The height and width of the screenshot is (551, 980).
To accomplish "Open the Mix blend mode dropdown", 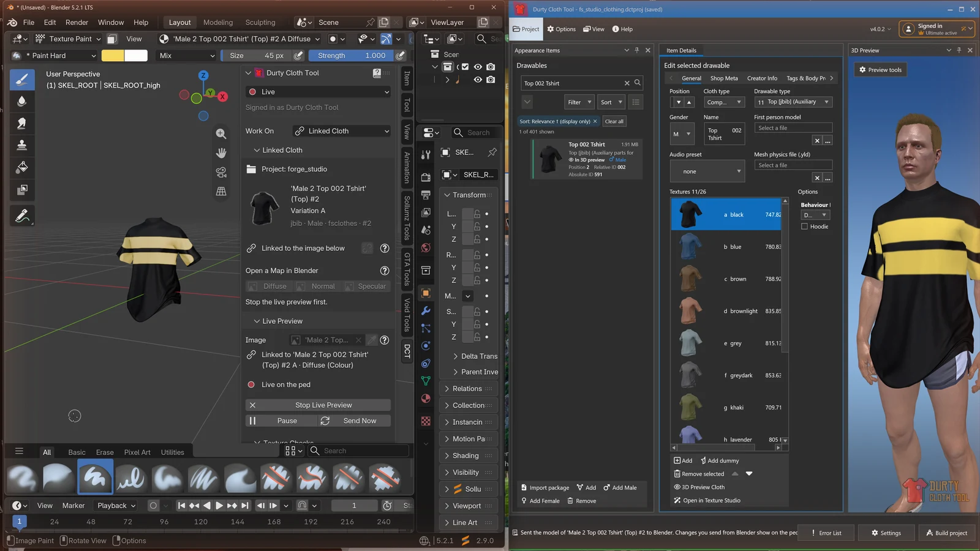I will (186, 55).
